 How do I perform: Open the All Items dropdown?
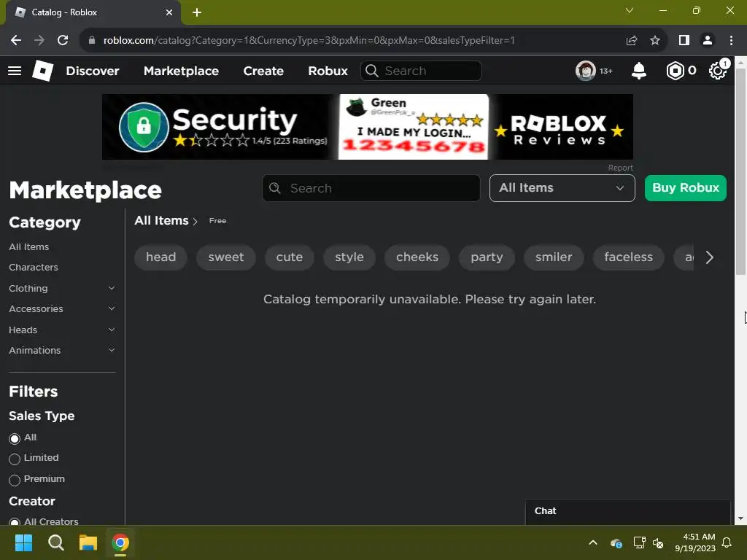coord(562,188)
